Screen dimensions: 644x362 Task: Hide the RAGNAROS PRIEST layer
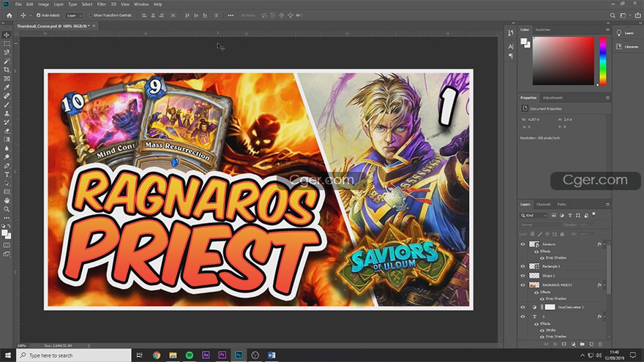tap(523, 284)
